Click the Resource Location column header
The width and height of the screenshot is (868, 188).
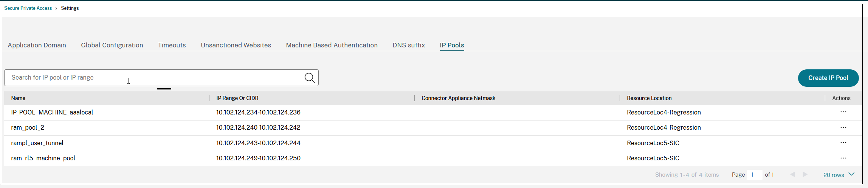coord(649,98)
